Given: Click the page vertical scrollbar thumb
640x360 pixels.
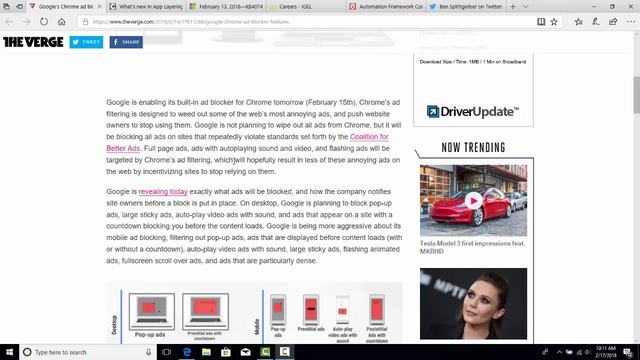Looking at the screenshot, I should tap(636, 95).
